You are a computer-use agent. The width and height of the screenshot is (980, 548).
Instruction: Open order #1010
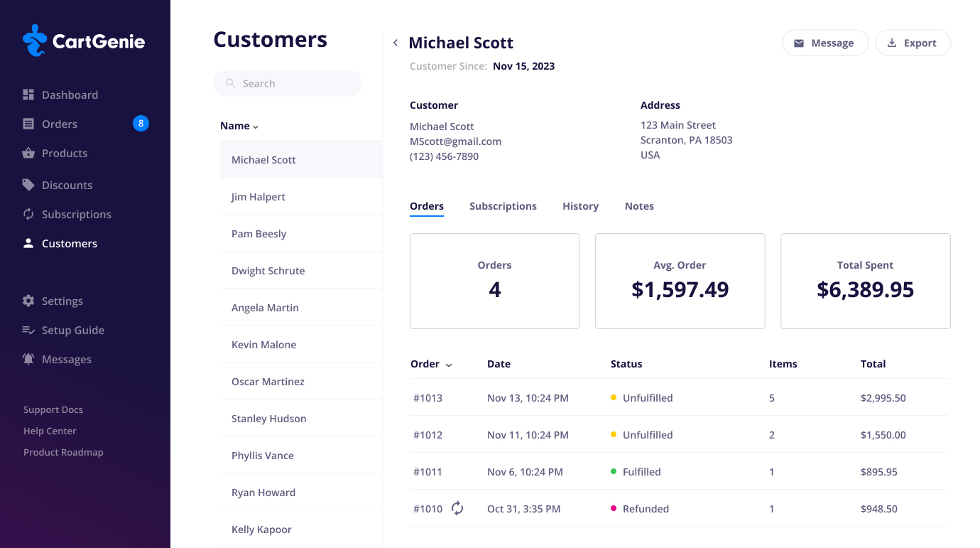pyautogui.click(x=680, y=508)
